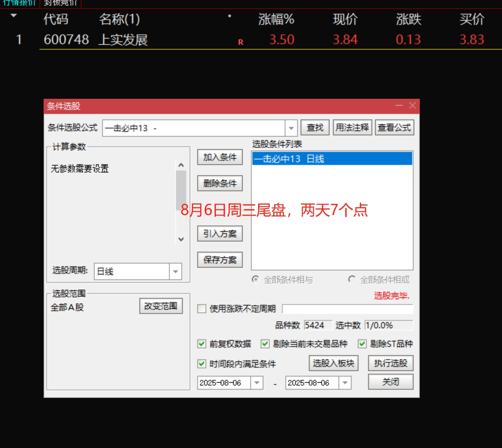Viewport: 502px width, 448px height.
Task: Click 查看公式 to view formula
Action: pyautogui.click(x=395, y=128)
